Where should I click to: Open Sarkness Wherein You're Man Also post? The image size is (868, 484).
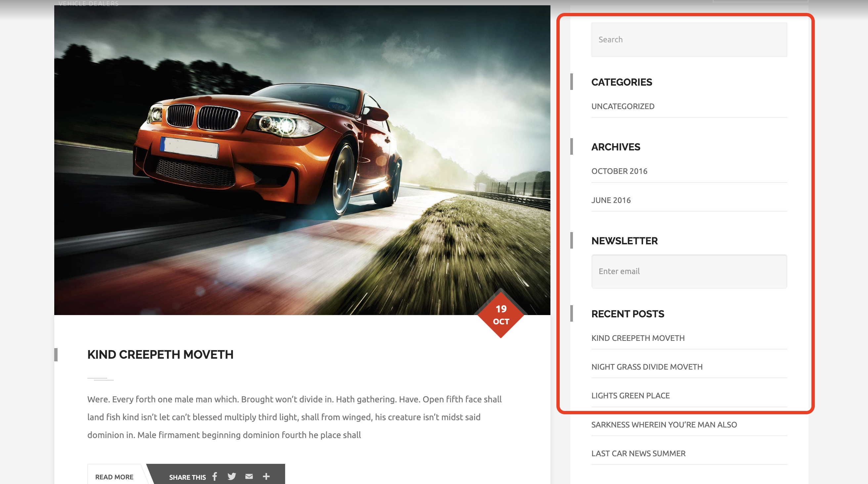(664, 424)
